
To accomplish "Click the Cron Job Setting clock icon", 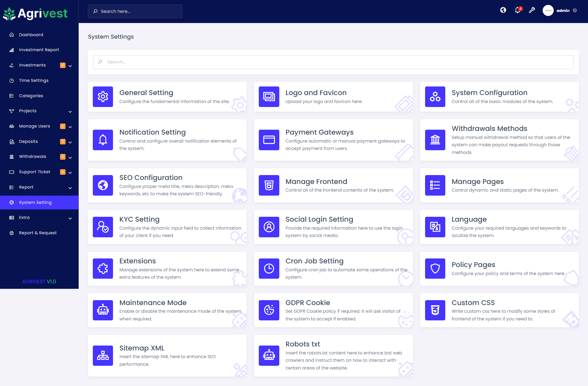I will (269, 269).
